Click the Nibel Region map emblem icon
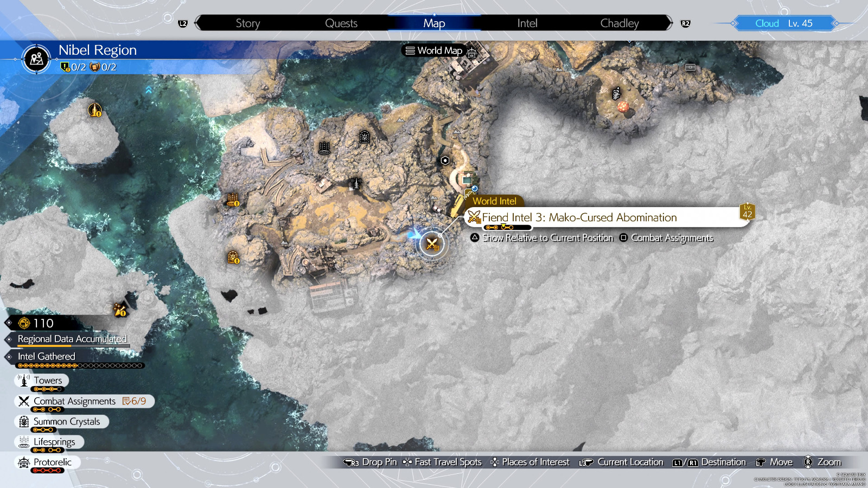Screen dimensions: 868x488 [x=37, y=59]
